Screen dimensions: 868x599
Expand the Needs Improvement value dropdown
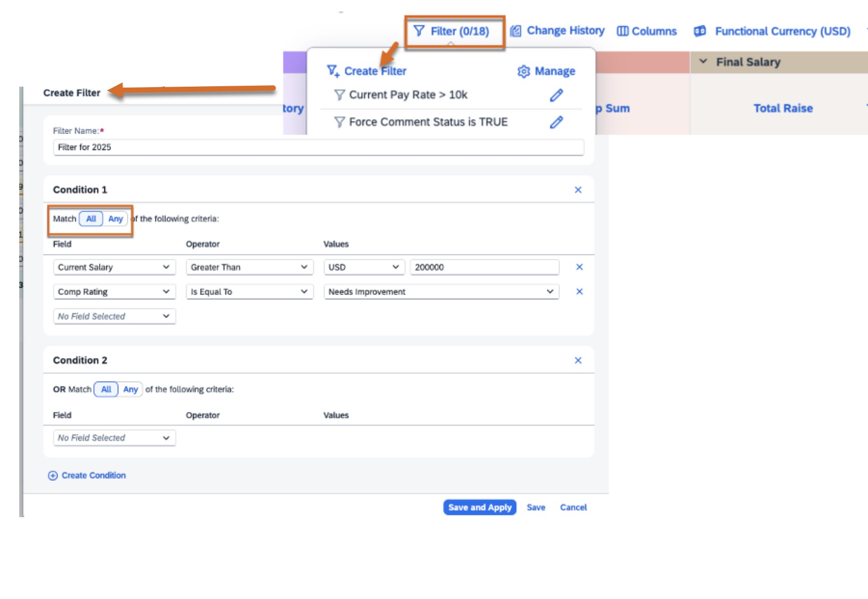coord(441,292)
